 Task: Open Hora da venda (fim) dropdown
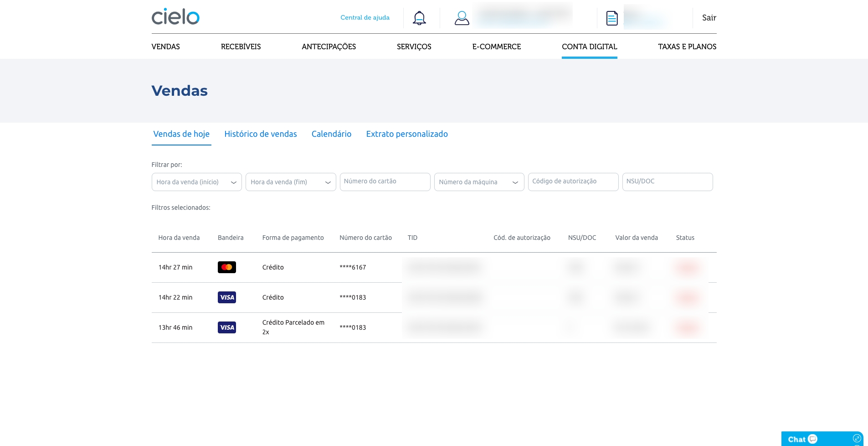(x=290, y=182)
